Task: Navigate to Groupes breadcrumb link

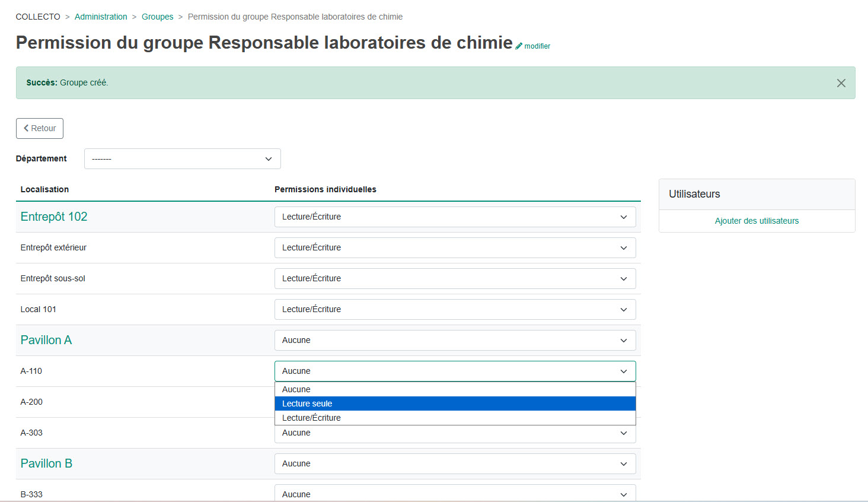Action: (157, 17)
